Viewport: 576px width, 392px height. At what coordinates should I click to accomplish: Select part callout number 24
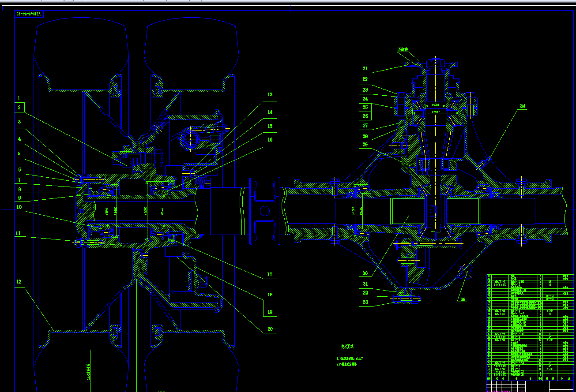tap(365, 99)
